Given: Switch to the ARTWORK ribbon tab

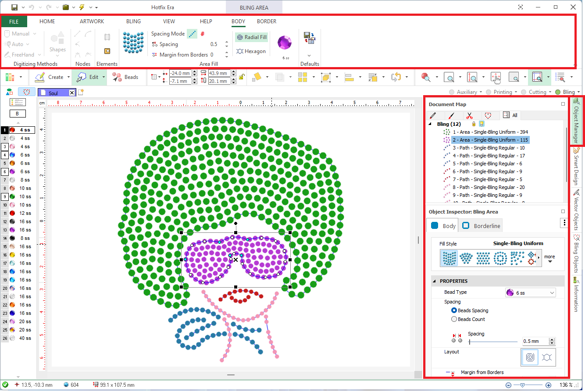Looking at the screenshot, I should click(x=92, y=21).
